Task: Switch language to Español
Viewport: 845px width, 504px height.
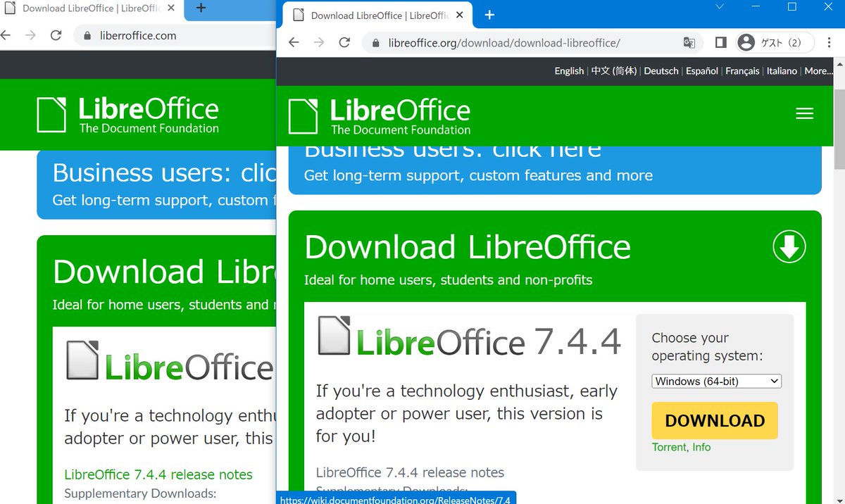Action: click(702, 70)
